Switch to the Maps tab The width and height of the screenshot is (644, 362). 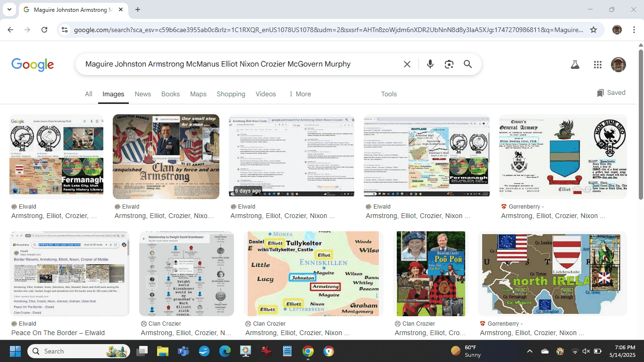pos(198,94)
